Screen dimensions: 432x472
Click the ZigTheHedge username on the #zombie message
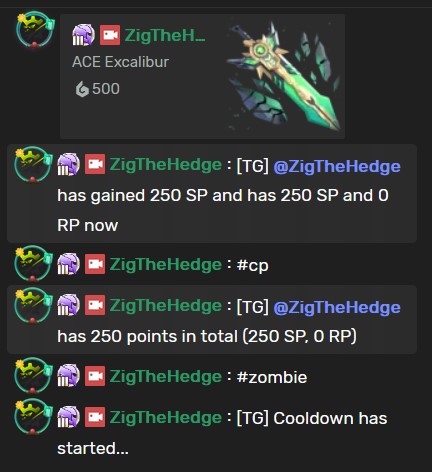pyautogui.click(x=166, y=377)
